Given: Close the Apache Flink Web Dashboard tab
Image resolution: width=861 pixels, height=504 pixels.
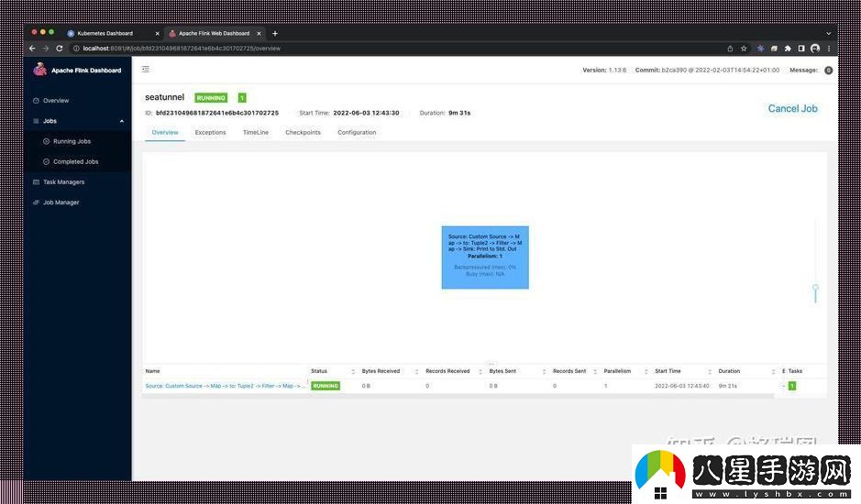Looking at the screenshot, I should tap(259, 34).
